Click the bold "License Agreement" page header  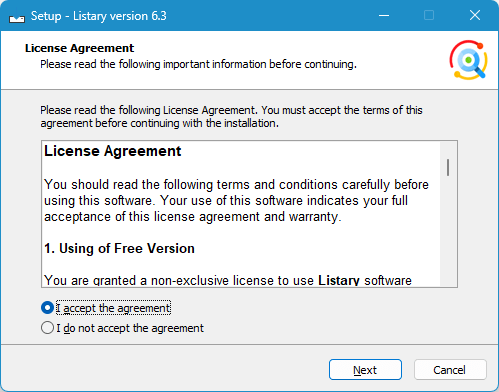(79, 48)
